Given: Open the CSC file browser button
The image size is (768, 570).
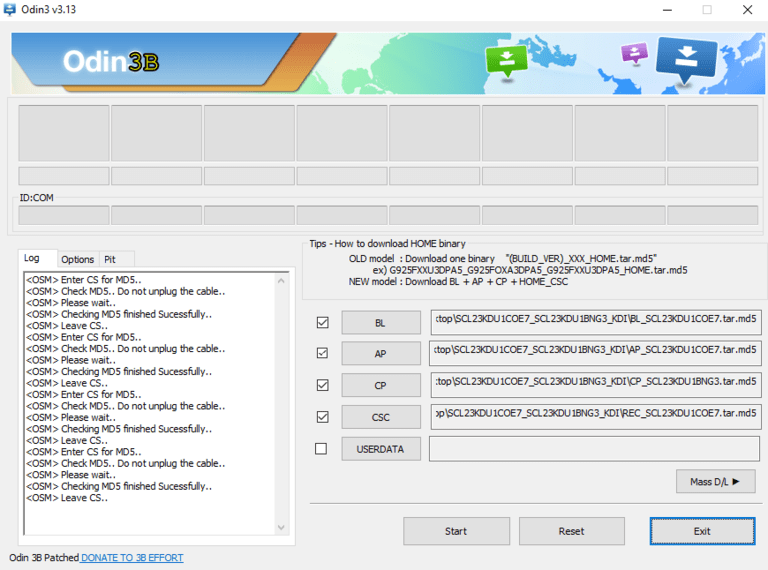Looking at the screenshot, I should 381,417.
